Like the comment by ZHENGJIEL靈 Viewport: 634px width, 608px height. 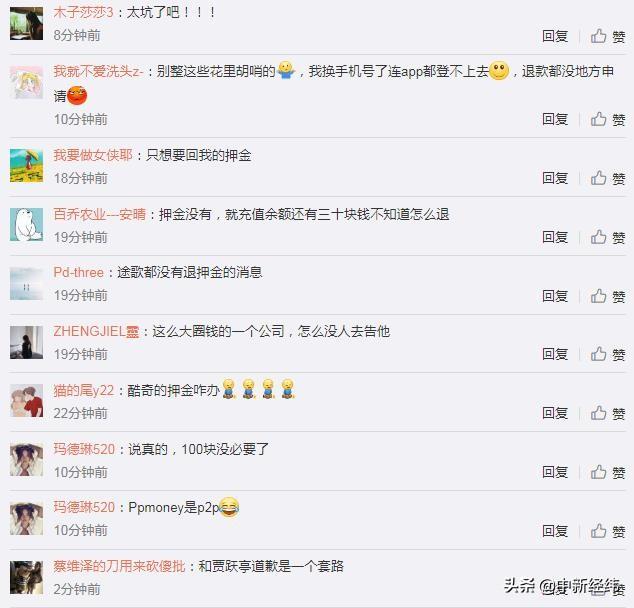608,355
